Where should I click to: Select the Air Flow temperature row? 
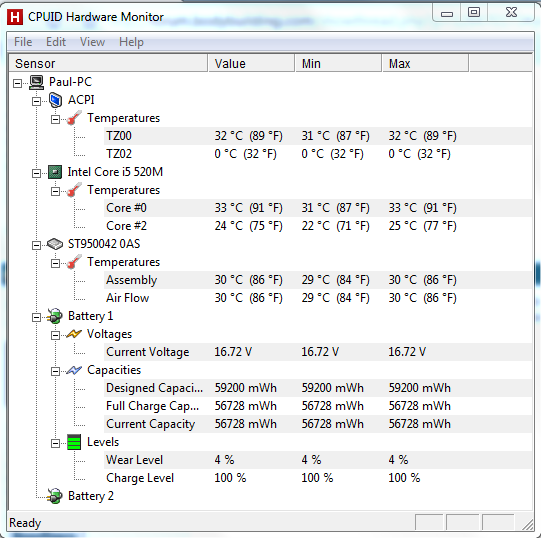[x=317, y=298]
